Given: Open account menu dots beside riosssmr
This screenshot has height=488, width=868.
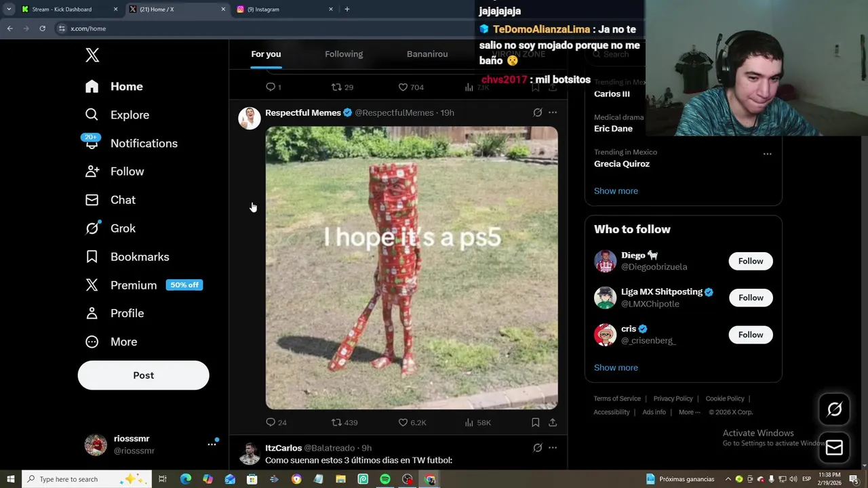Looking at the screenshot, I should tap(212, 444).
